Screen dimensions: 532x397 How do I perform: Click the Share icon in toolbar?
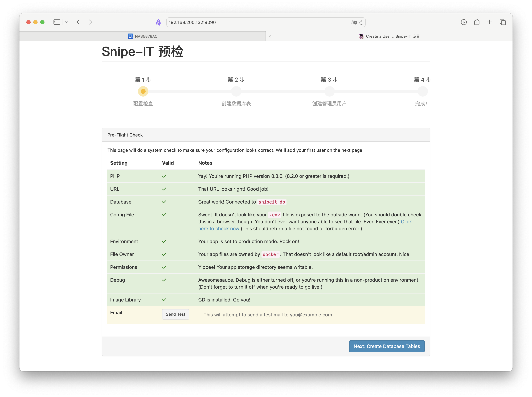click(477, 22)
